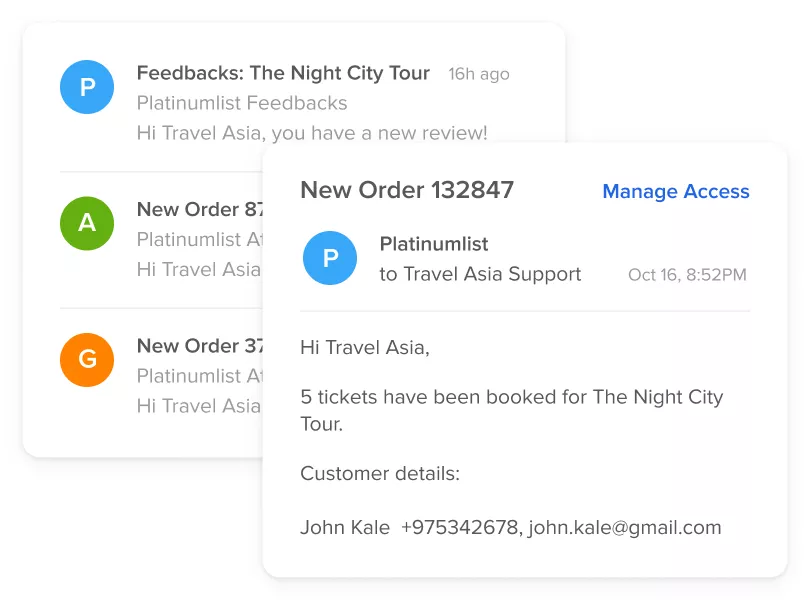
Task: Click the Platinumlist Feedbacks sender name
Action: point(242,103)
